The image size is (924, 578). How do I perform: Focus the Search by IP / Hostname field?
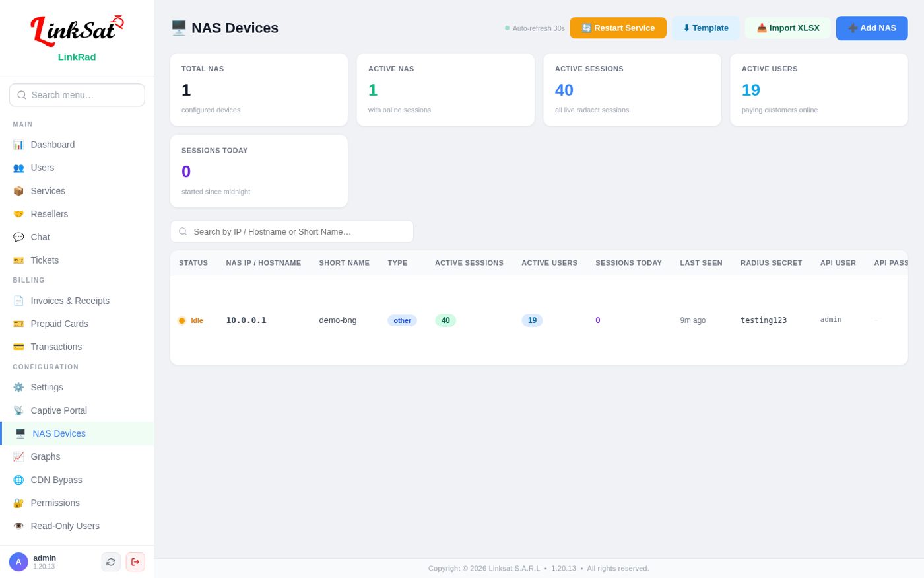pyautogui.click(x=292, y=231)
